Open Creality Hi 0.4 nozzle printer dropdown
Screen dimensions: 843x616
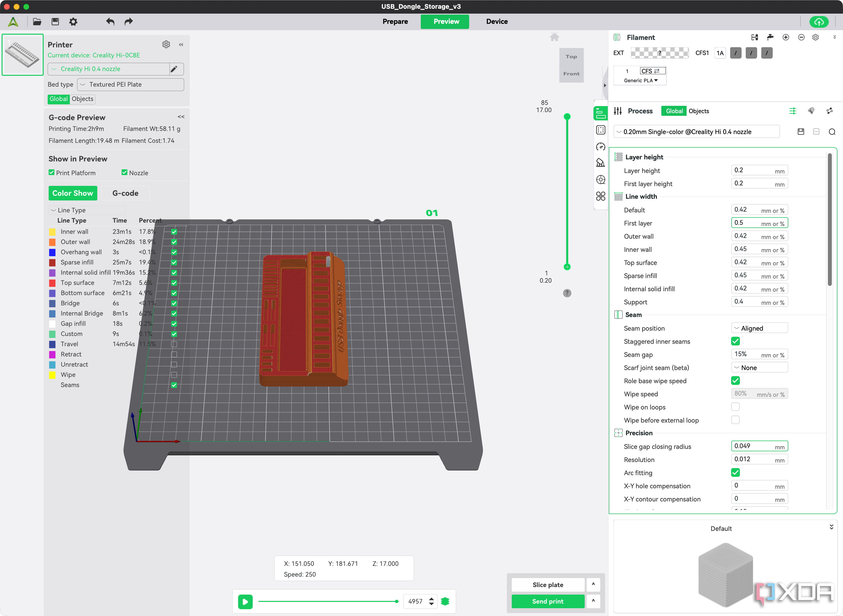point(109,69)
